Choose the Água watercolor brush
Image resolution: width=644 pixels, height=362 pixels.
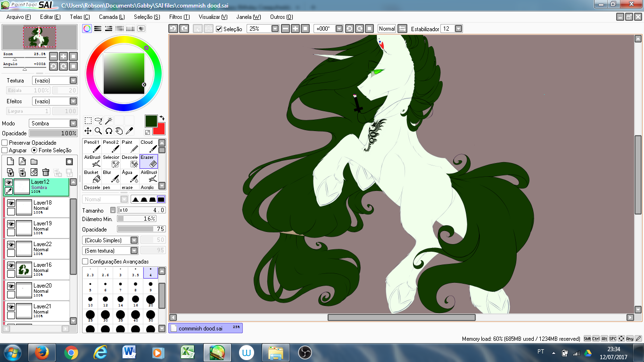[130, 176]
